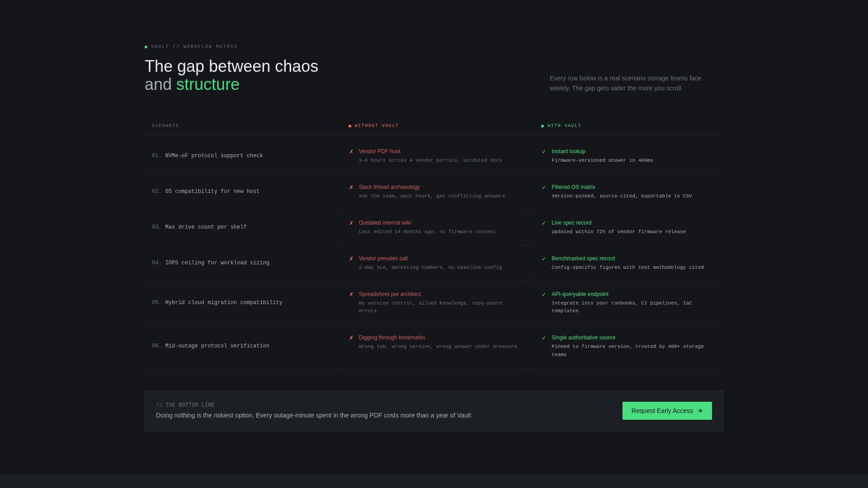The image size is (868, 488).
Task: Click the X icon beside Digging through bookmarks
Action: click(x=351, y=338)
